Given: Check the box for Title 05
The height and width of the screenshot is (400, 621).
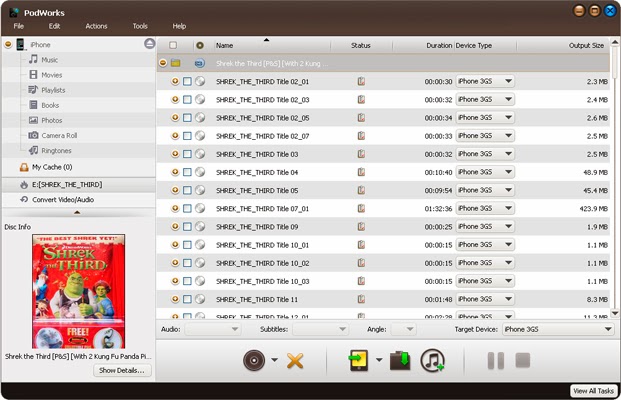Looking at the screenshot, I should pos(187,190).
